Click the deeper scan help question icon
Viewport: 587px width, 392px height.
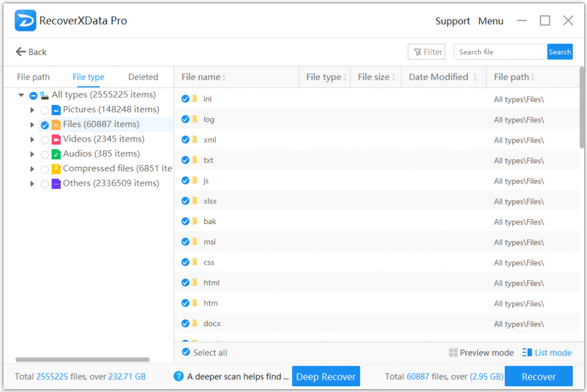(179, 377)
